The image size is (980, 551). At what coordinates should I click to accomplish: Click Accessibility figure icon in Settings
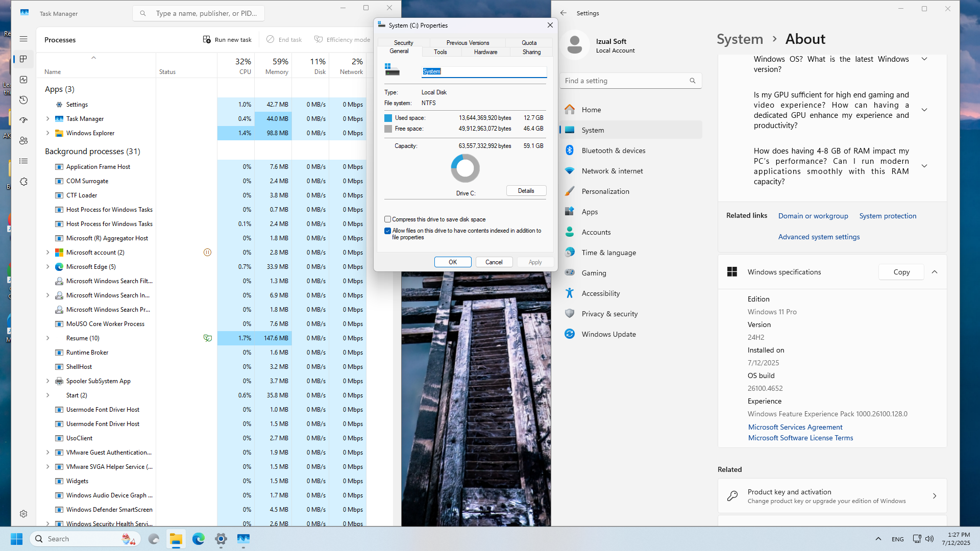[570, 293]
